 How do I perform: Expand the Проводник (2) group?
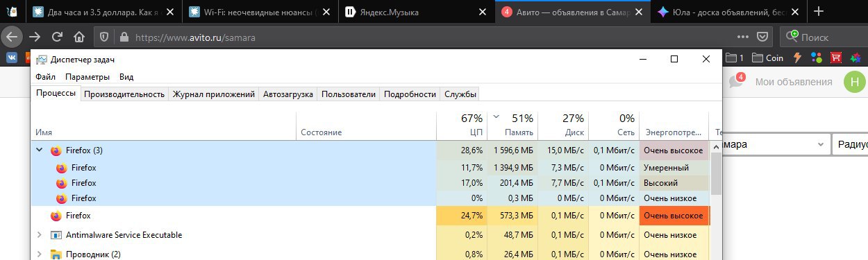pos(40,254)
